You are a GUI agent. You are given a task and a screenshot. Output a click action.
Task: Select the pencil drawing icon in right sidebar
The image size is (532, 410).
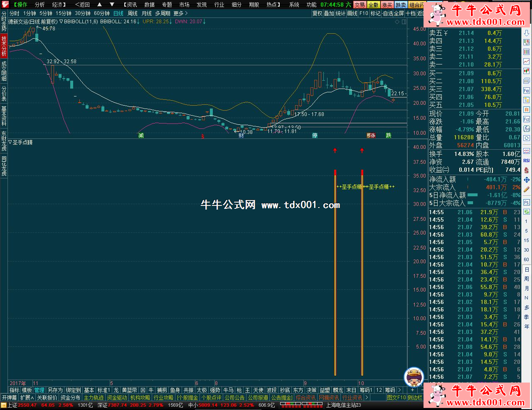(527, 189)
